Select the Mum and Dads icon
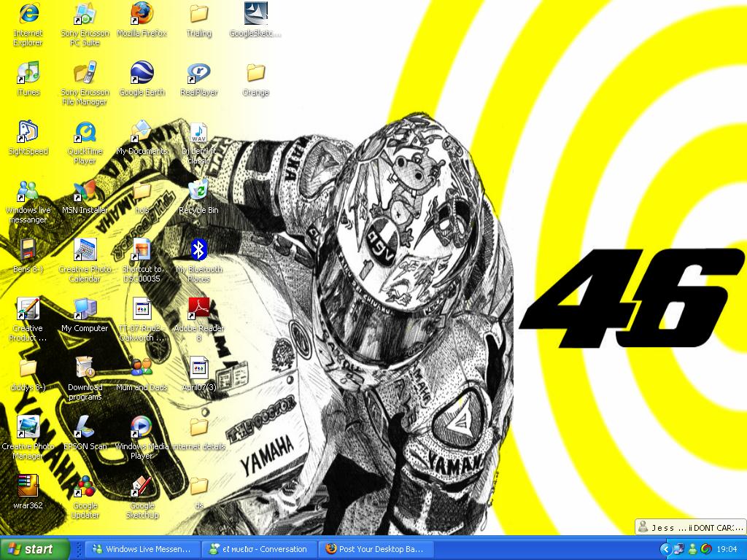Viewport: 747px width, 560px height. 142,368
